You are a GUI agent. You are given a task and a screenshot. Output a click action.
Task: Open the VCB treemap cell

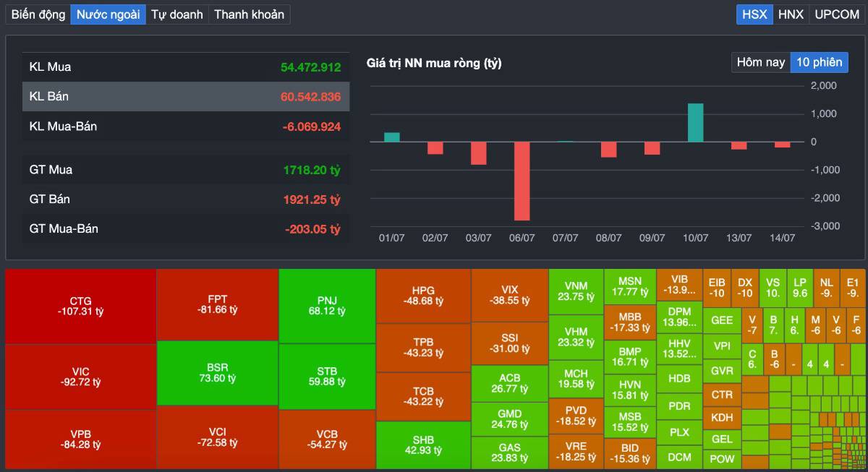click(x=327, y=439)
